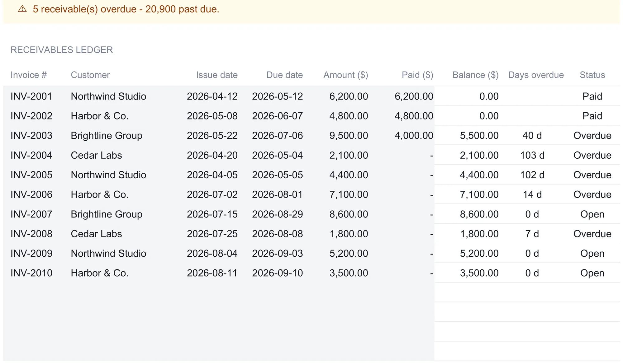
Task: Select invoice INV-2007 cell
Action: (x=31, y=214)
